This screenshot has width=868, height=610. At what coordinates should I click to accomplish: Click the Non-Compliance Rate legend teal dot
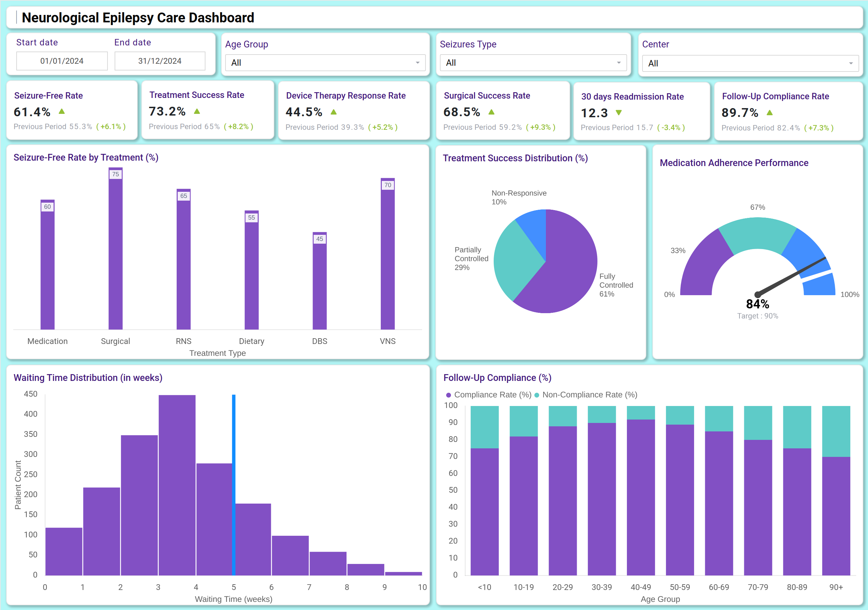(x=537, y=395)
